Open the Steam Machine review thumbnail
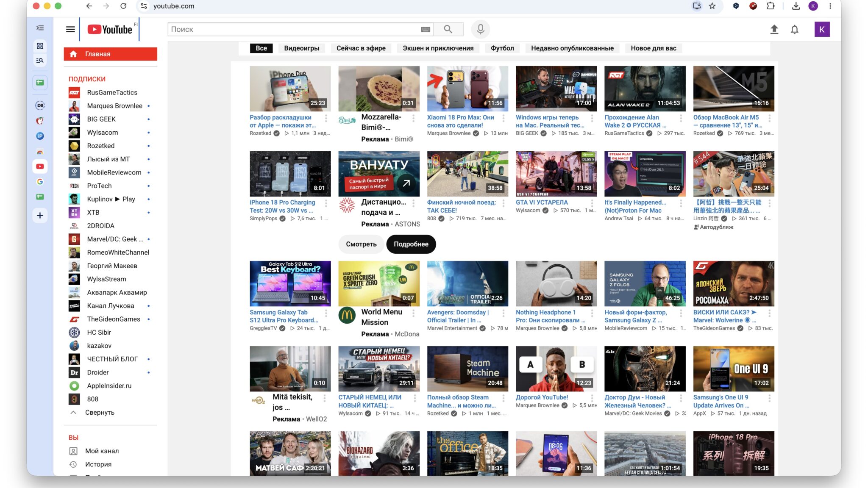The height and width of the screenshot is (488, 868). pos(467,369)
